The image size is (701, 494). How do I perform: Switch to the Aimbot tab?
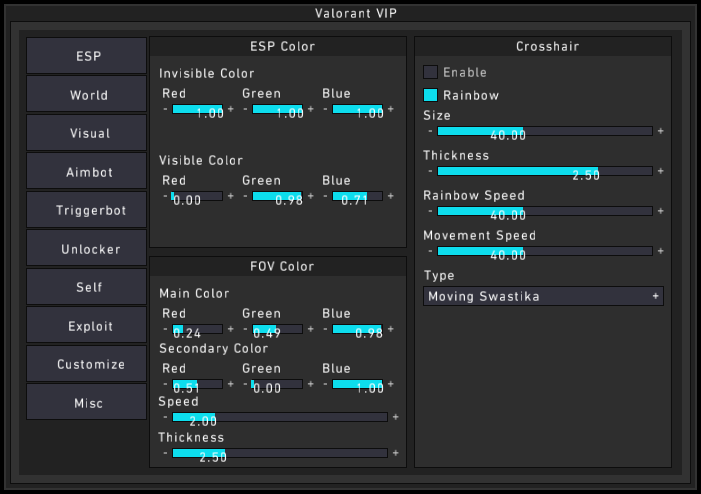[x=87, y=172]
